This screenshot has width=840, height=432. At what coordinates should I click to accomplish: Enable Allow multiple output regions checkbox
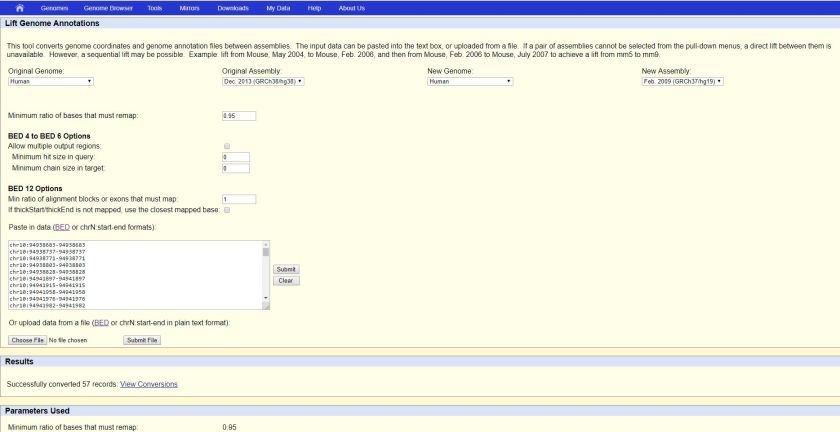228,146
